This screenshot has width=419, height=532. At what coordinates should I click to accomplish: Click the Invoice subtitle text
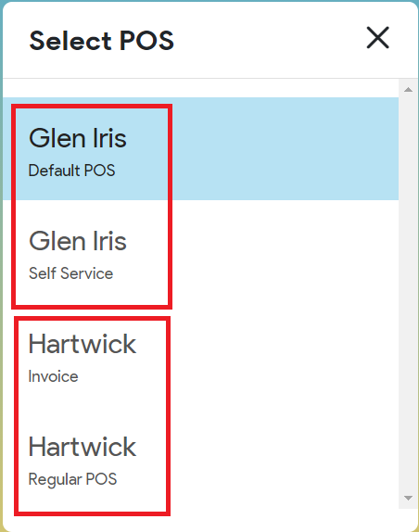click(53, 376)
